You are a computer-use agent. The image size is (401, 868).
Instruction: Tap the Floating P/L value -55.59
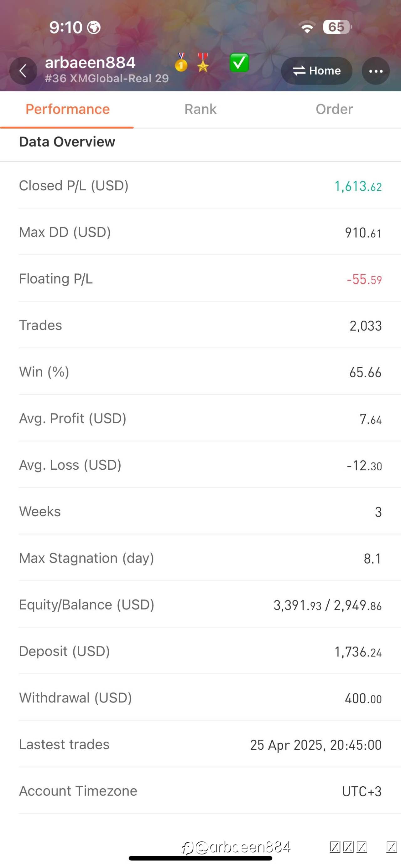click(x=364, y=279)
